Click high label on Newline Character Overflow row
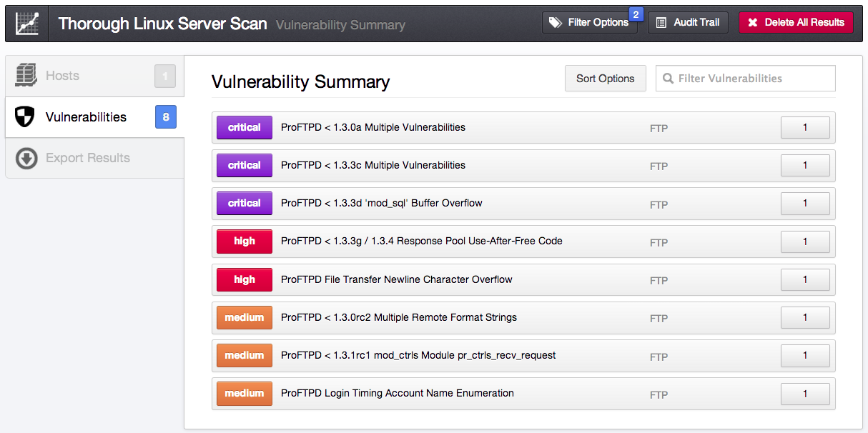Screen dimensions: 868x433 [x=245, y=279]
